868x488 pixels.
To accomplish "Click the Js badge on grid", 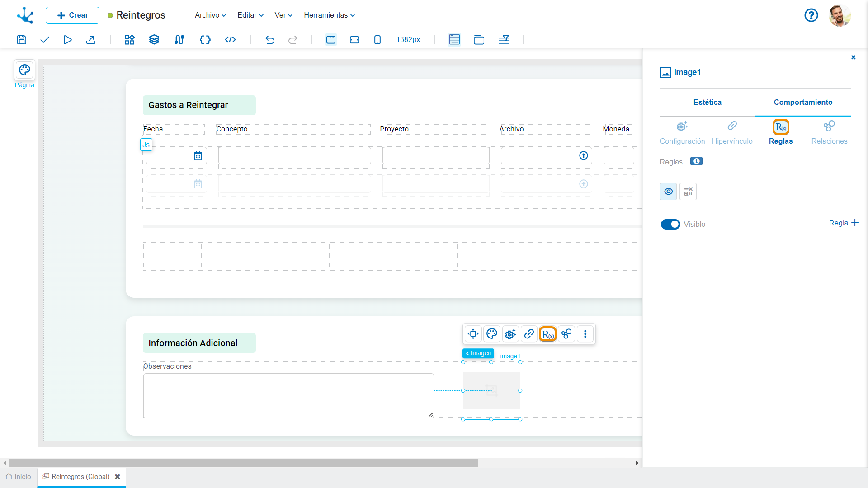I will [x=146, y=145].
